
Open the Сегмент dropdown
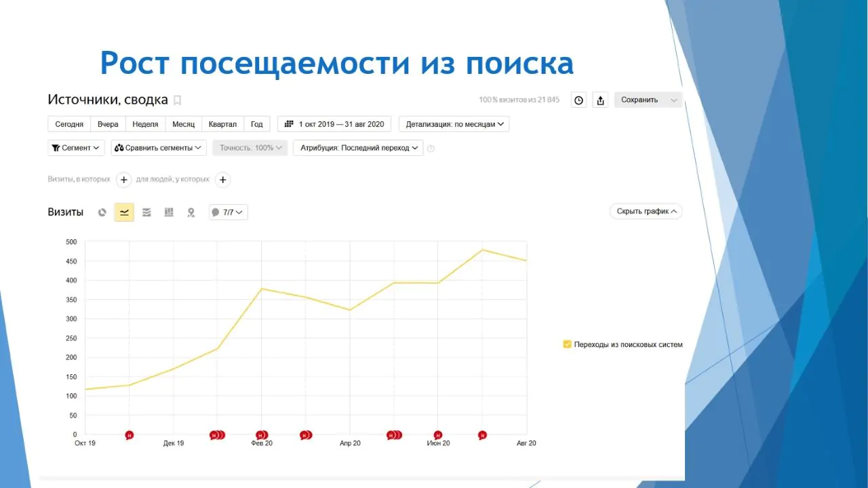[x=76, y=148]
